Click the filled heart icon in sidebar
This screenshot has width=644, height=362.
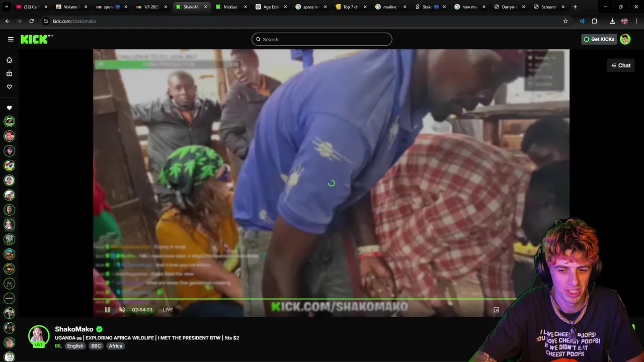[x=9, y=108]
